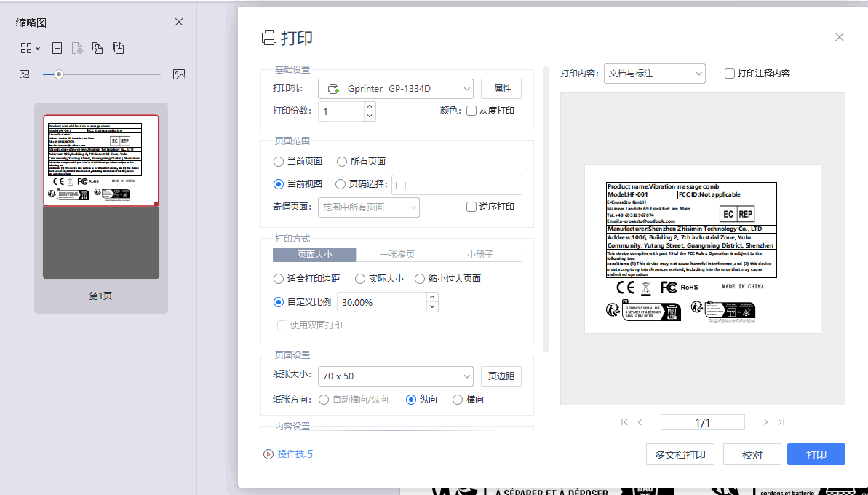Tick the 逆序打印 reverse order checkbox
The image size is (868, 495).
pos(471,207)
